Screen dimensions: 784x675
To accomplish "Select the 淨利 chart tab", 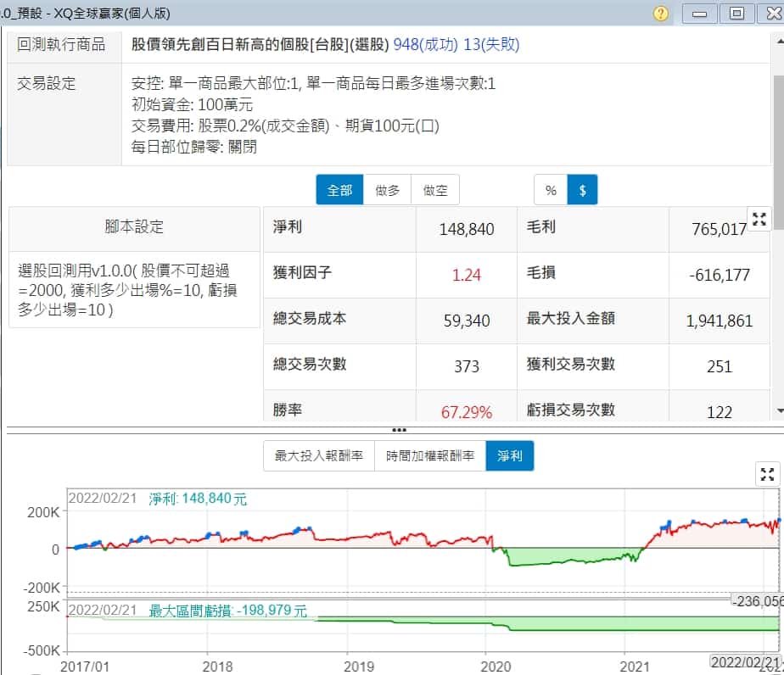I will coord(510,456).
